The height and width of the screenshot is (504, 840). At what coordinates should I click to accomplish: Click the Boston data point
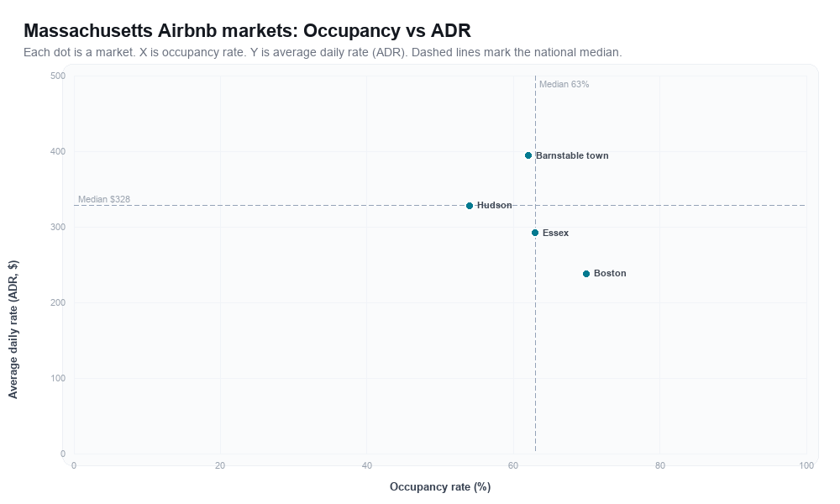(586, 274)
